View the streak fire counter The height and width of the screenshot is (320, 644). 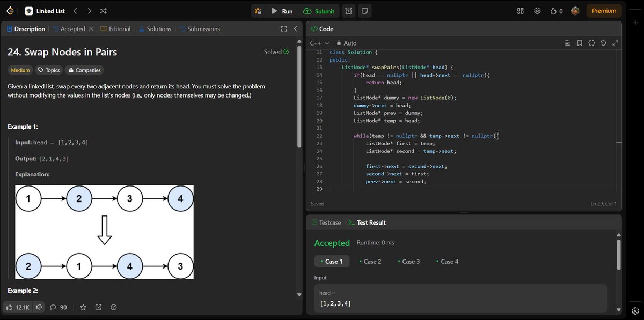click(x=557, y=11)
